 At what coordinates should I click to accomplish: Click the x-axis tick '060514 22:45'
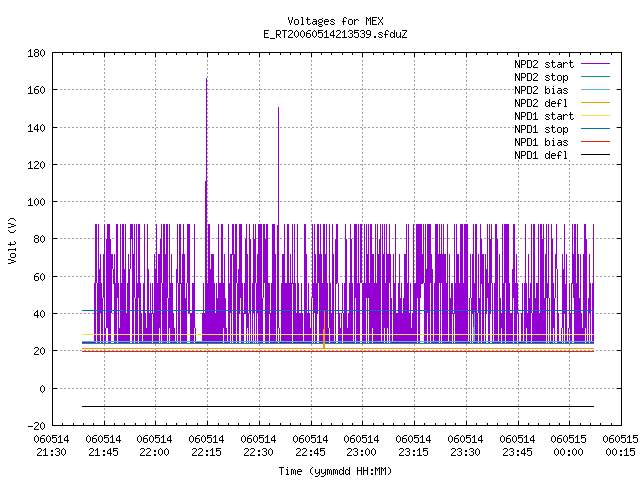click(x=310, y=446)
